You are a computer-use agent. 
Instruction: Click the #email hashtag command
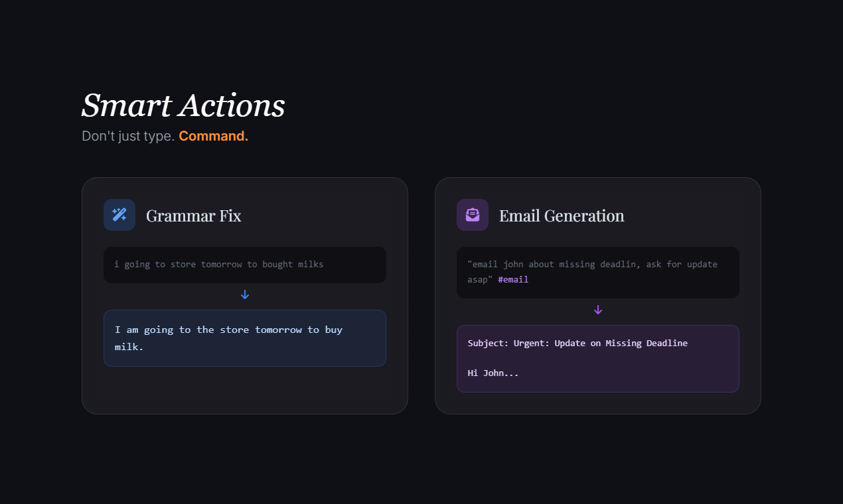(x=513, y=279)
